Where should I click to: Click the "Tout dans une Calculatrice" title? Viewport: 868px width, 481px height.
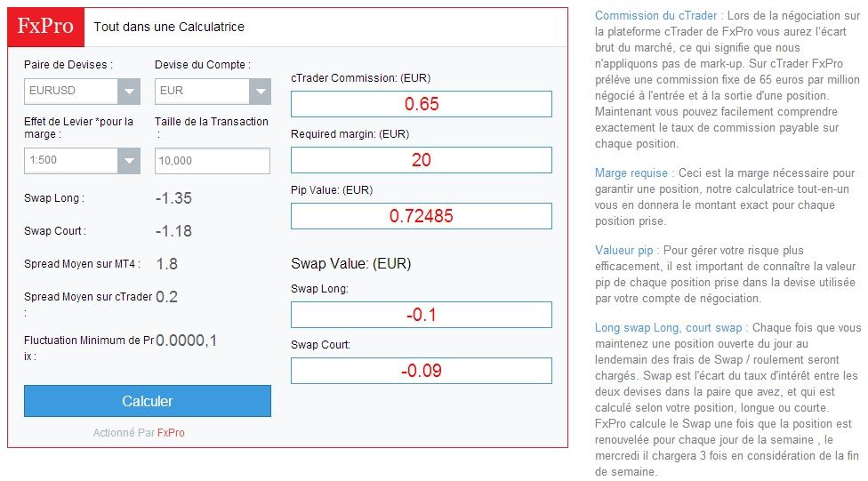tap(169, 27)
